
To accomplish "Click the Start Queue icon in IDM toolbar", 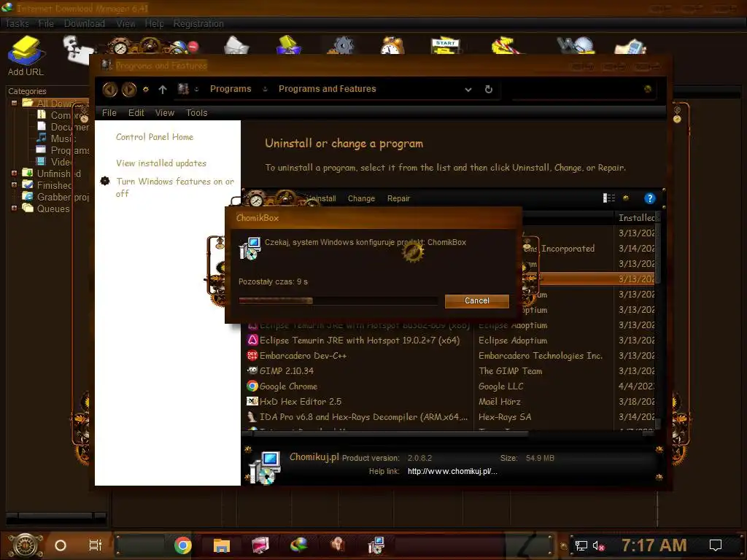I will 446,46.
